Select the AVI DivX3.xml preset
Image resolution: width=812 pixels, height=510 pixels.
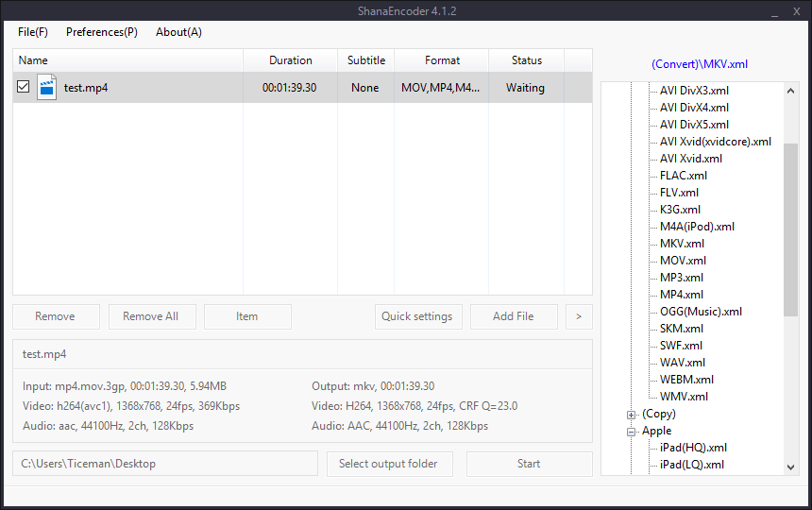tap(694, 91)
